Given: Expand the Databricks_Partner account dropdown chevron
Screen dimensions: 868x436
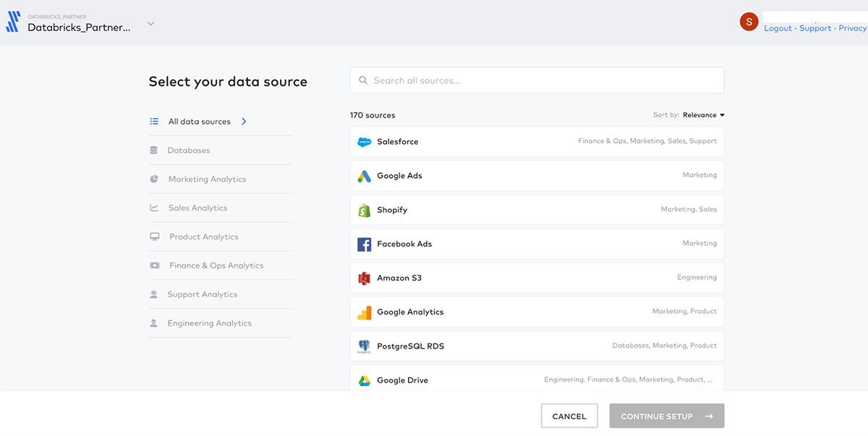Looking at the screenshot, I should pos(151,24).
